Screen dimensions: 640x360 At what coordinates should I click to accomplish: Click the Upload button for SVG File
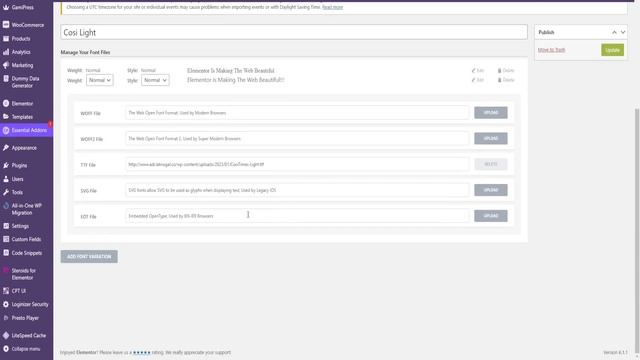pos(491,190)
